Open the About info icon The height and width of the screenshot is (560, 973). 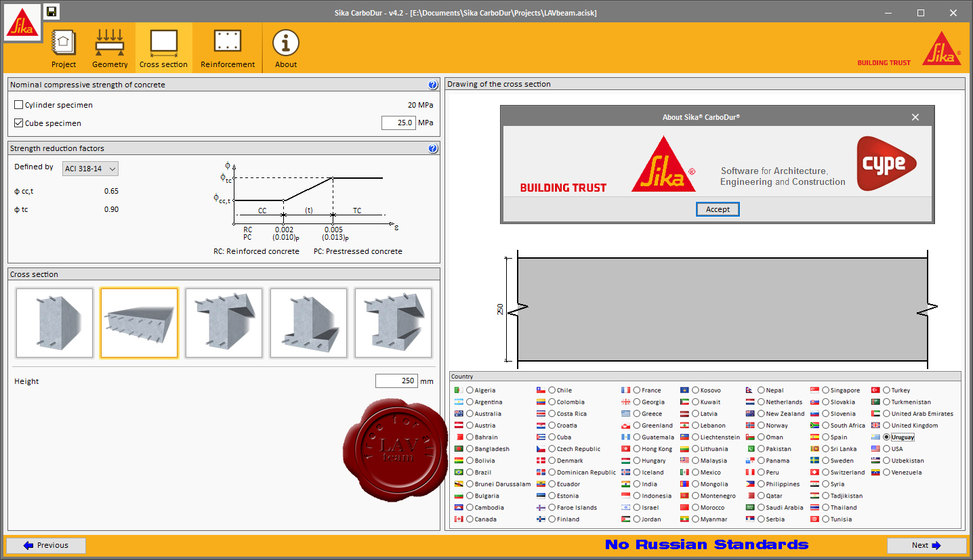click(x=286, y=47)
